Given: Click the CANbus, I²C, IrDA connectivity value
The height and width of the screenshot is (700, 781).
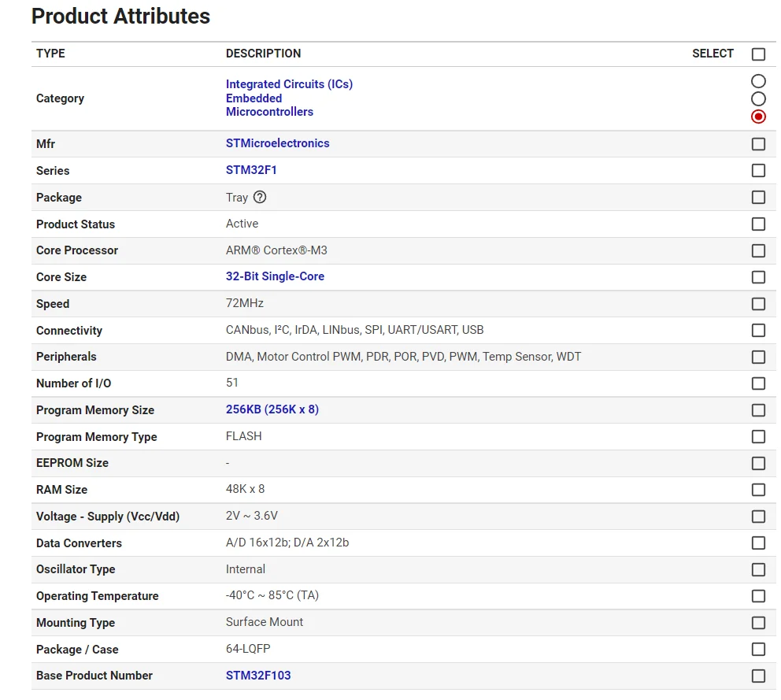Looking at the screenshot, I should pos(354,330).
